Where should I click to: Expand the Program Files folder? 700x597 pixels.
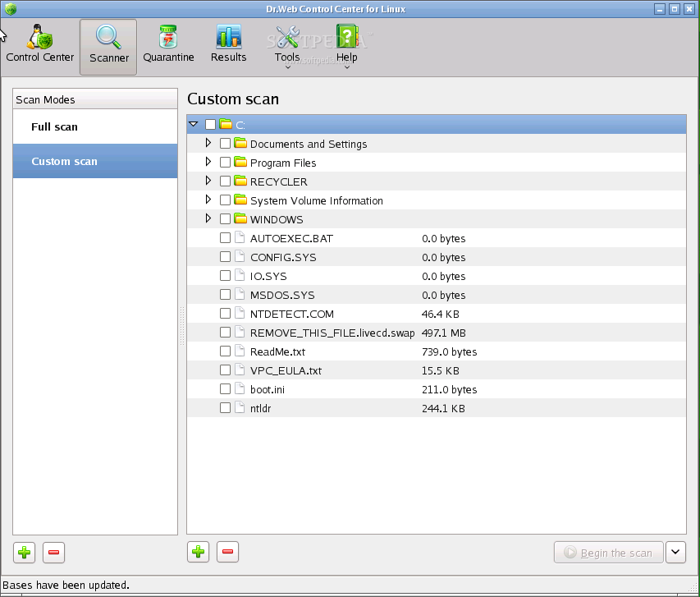208,161
